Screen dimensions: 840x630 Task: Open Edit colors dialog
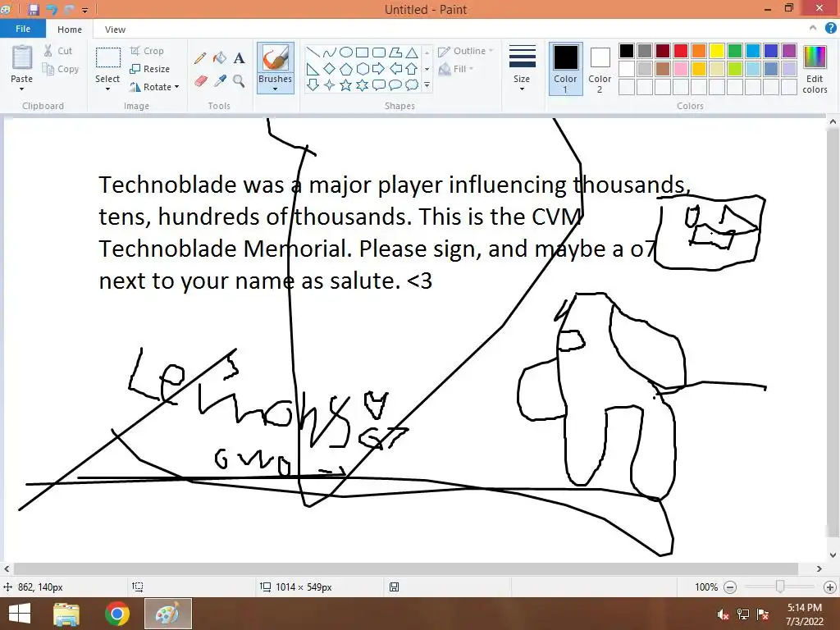815,69
